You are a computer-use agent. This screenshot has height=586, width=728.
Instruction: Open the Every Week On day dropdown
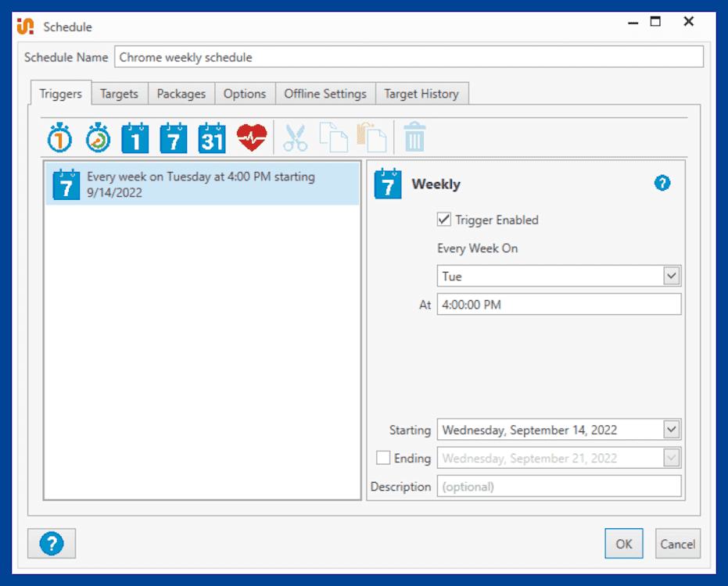click(x=671, y=275)
